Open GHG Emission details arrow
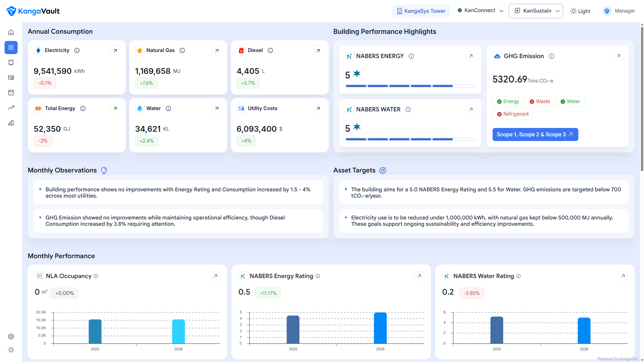Screen dimensions: 644x362 pyautogui.click(x=618, y=56)
